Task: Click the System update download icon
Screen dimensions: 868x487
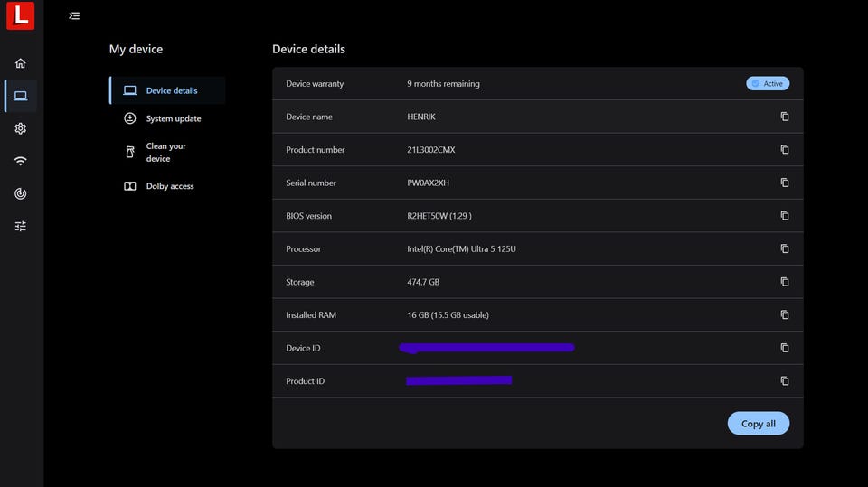Action: tap(130, 118)
